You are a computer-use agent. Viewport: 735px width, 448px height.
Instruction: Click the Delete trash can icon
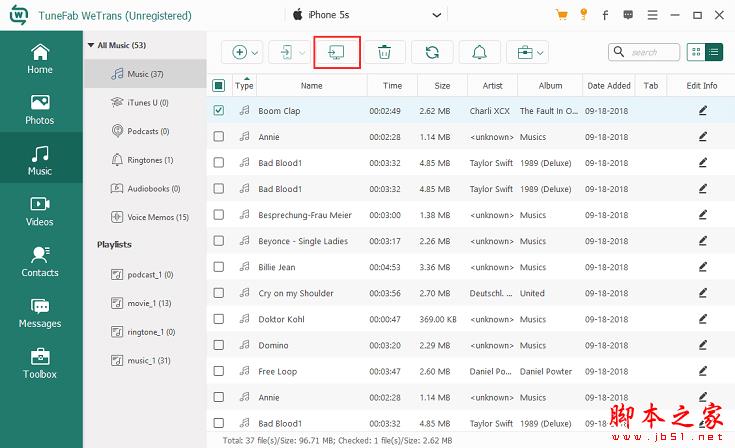click(x=384, y=52)
